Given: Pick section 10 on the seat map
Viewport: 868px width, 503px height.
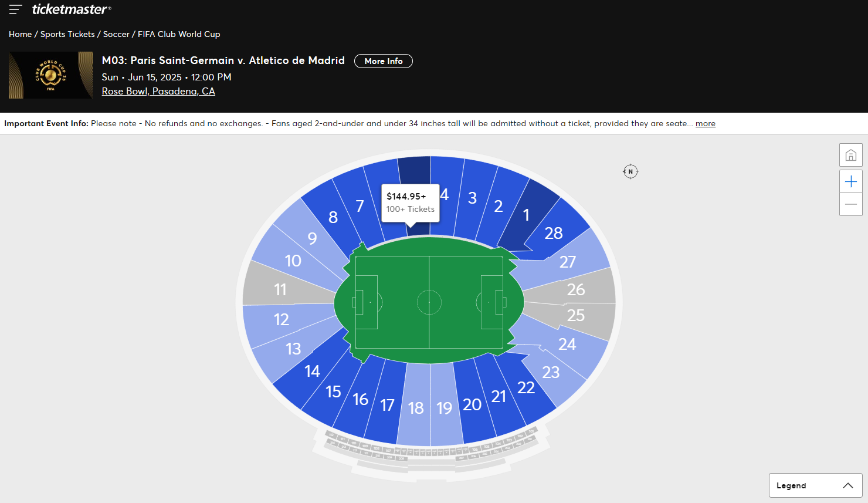Looking at the screenshot, I should [293, 261].
